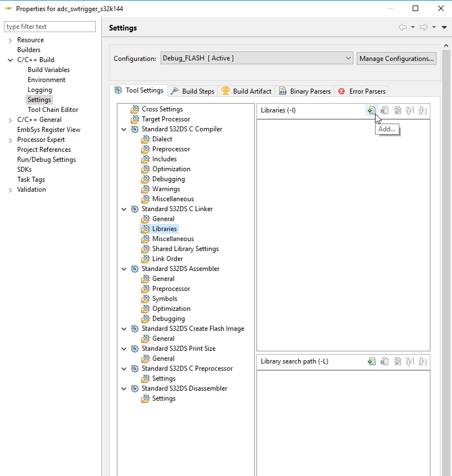Click the Back navigation arrow icon
The width and height of the screenshot is (452, 476).
pos(403,27)
